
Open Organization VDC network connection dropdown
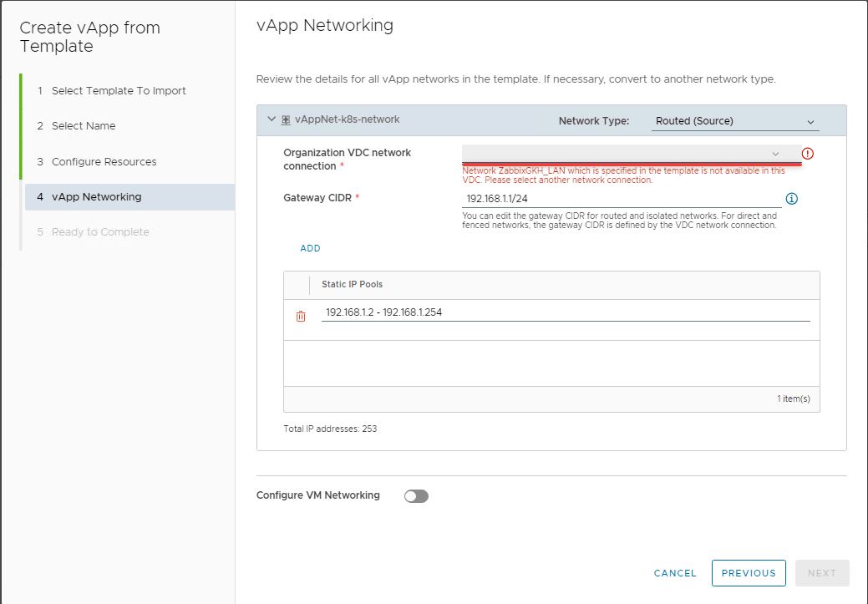[631, 154]
